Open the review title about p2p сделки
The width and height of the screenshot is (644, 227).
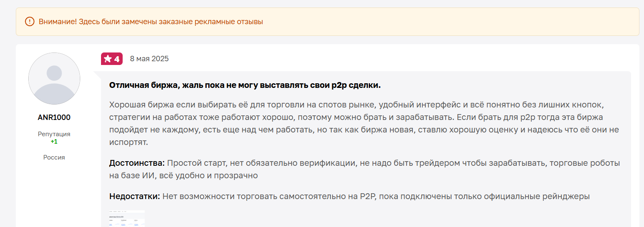[x=245, y=85]
